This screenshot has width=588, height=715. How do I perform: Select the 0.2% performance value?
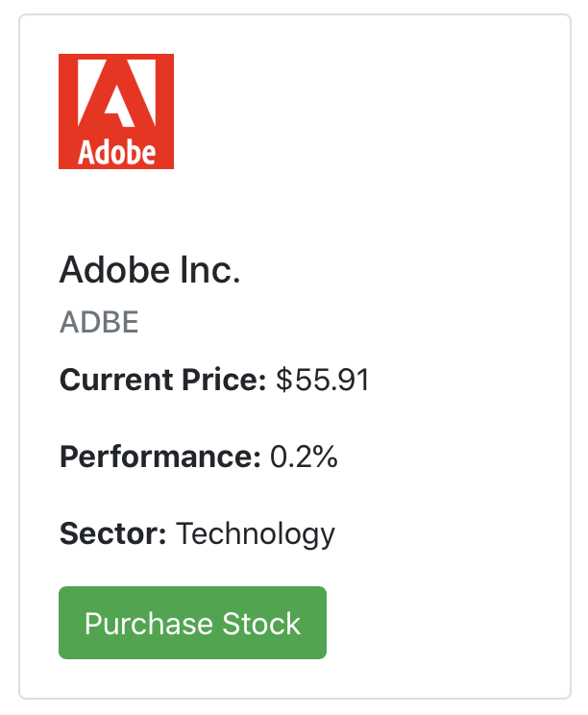pos(304,456)
